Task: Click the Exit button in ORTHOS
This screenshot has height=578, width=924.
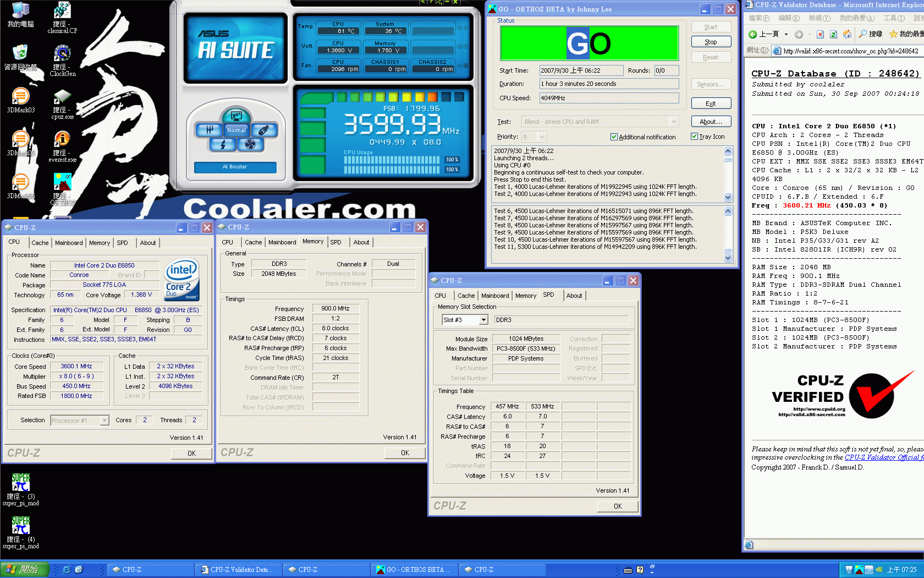Action: 711,103
